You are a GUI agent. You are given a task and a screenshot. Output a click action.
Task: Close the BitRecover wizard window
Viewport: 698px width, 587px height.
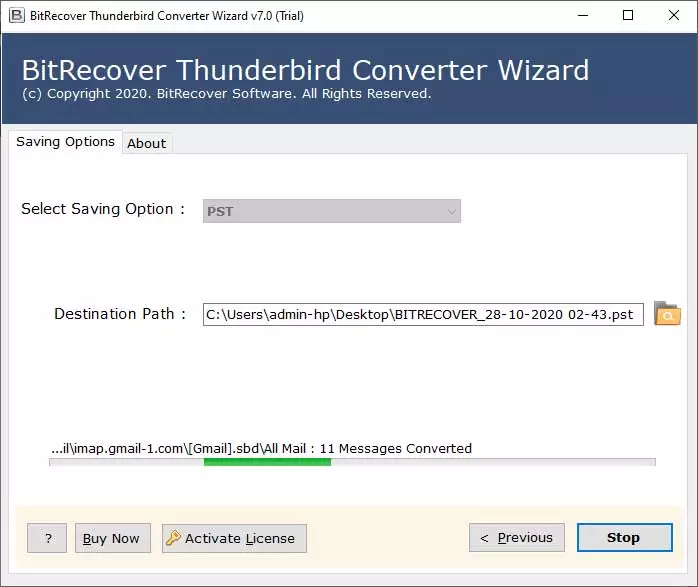673,15
